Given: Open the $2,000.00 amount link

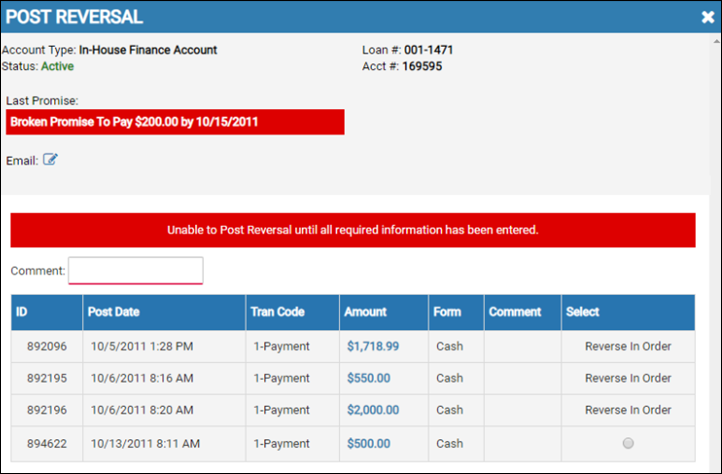Looking at the screenshot, I should point(373,410).
